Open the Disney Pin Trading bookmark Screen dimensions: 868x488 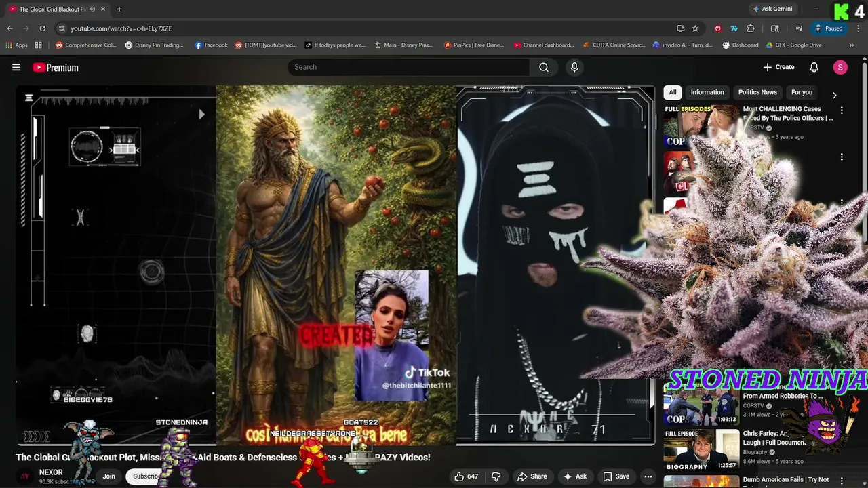[x=154, y=45]
